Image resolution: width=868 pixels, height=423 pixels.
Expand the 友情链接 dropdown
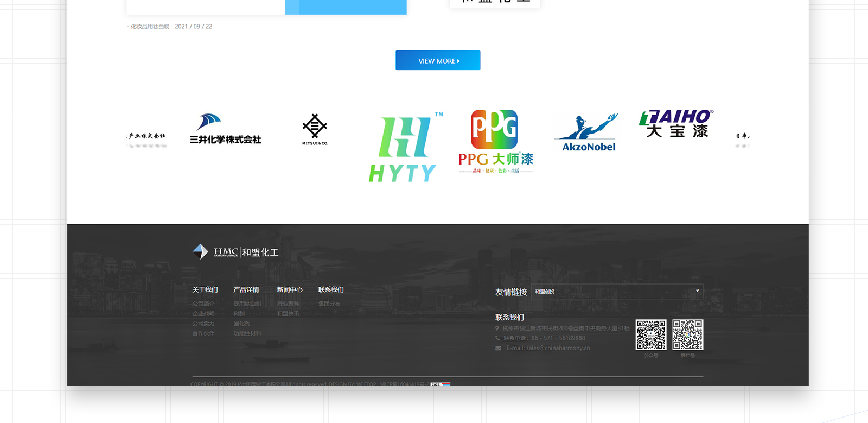pos(617,292)
